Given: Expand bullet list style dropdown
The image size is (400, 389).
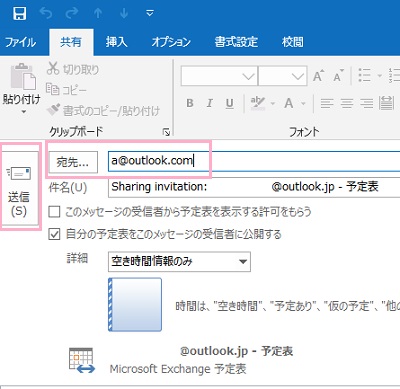Looking at the screenshot, I should pos(379,76).
